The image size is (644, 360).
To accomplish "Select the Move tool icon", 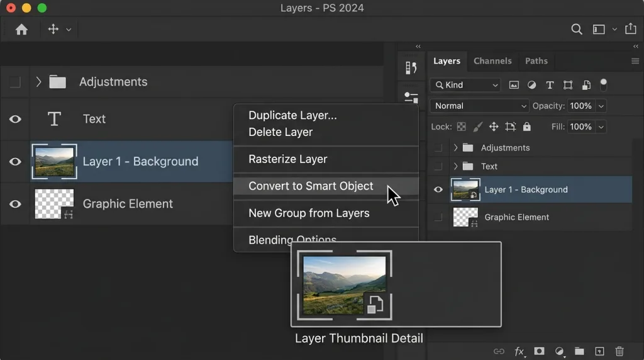I will tap(53, 29).
